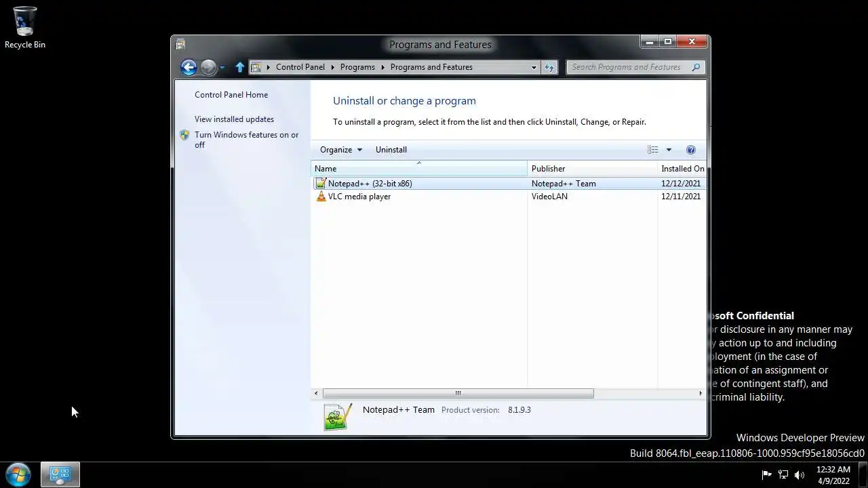Click the horizontal scrollbar thumb
Screen dimensions: 868x488
pyautogui.click(x=458, y=393)
